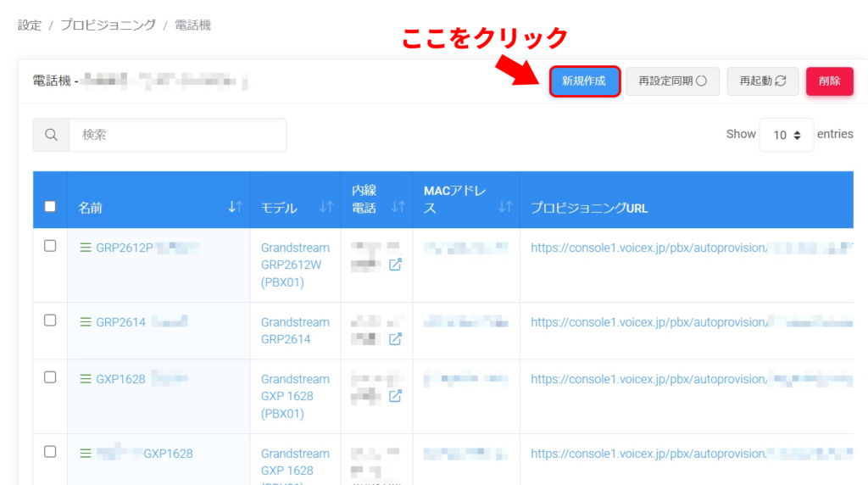
Task: Open the Show entries count dropdown
Action: tap(786, 135)
